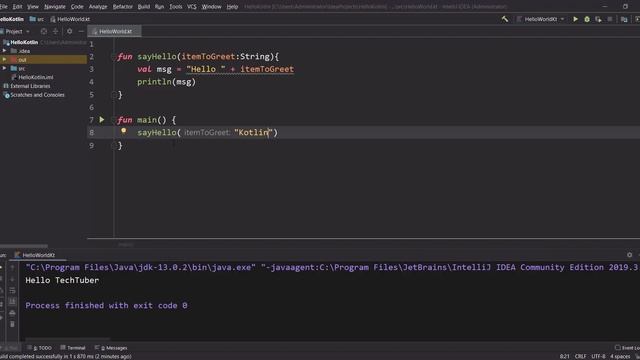The height and width of the screenshot is (360, 640).
Task: Open the Edit menu
Action: point(17,7)
